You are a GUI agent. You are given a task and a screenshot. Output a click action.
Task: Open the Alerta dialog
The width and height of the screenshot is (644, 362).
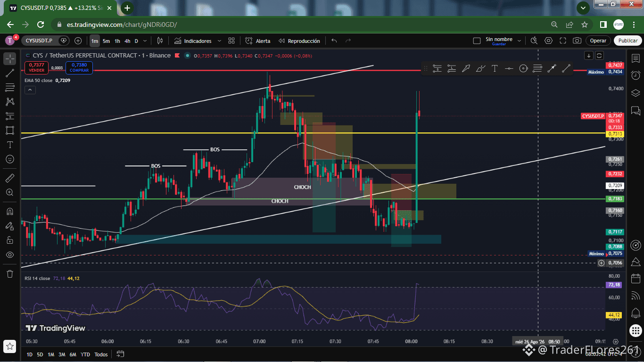[x=257, y=41]
